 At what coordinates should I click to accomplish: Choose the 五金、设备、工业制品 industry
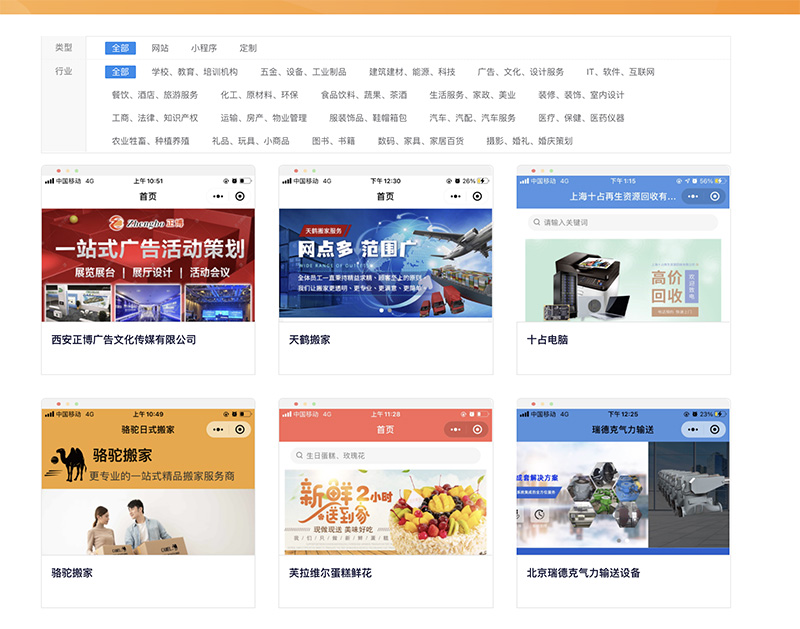pyautogui.click(x=303, y=72)
